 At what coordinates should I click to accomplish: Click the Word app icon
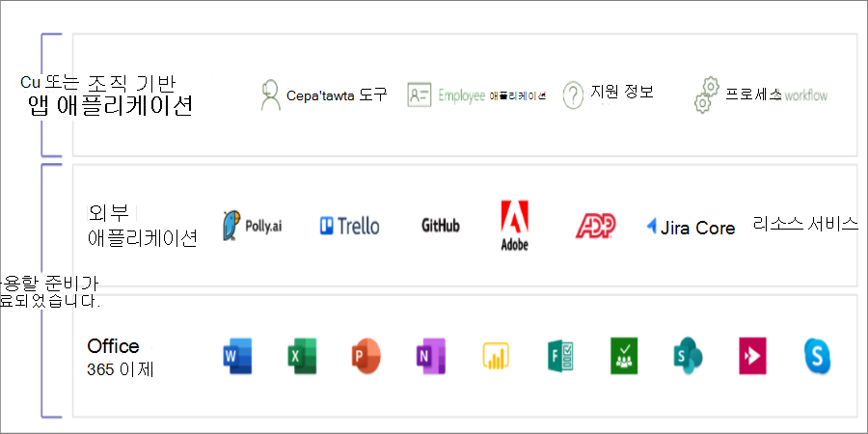pos(237,356)
